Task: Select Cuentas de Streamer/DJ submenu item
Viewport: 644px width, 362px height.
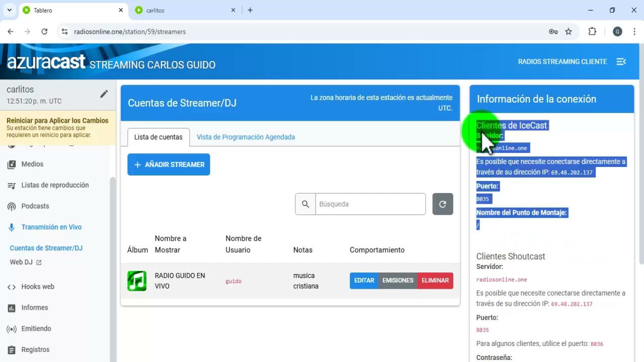Action: point(46,248)
